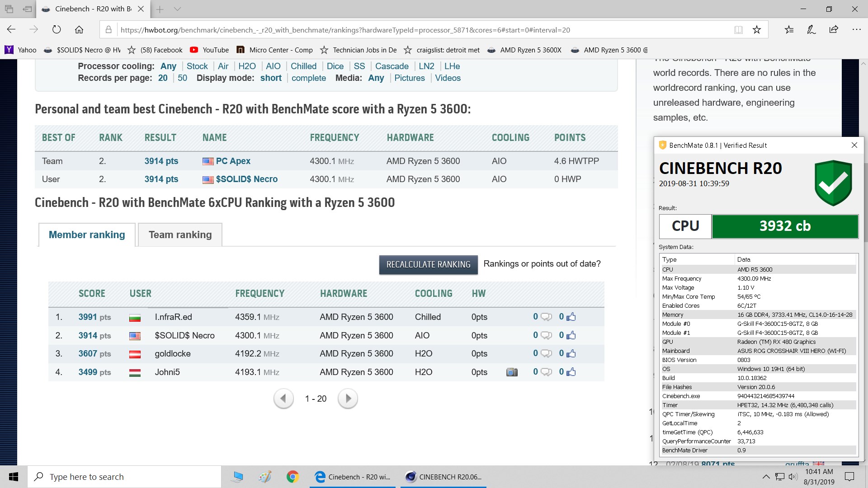Image resolution: width=868 pixels, height=488 pixels.
Task: Click the RECALCULATE RANKING button
Action: click(428, 265)
